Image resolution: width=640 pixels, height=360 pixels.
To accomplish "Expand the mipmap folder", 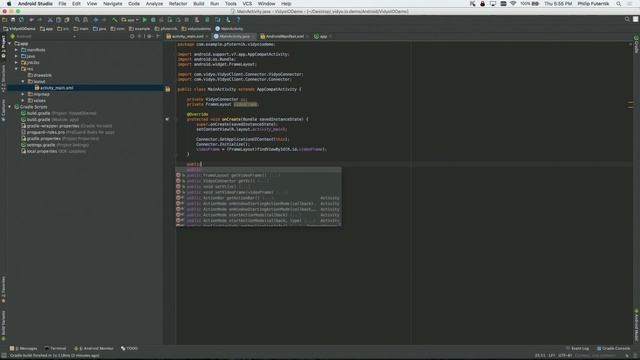I will pyautogui.click(x=23, y=94).
